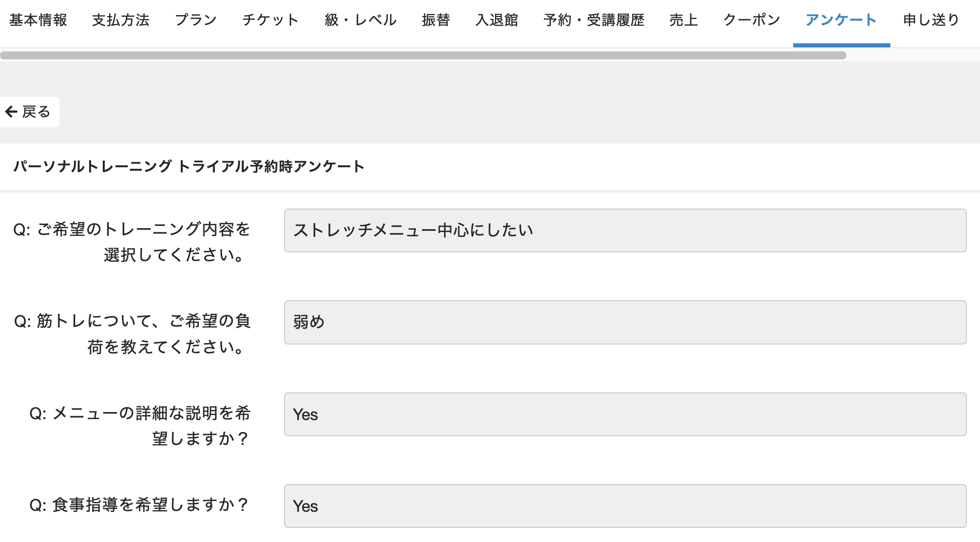980x542 pixels.
Task: Switch to the 支払方法 tab
Action: click(121, 20)
